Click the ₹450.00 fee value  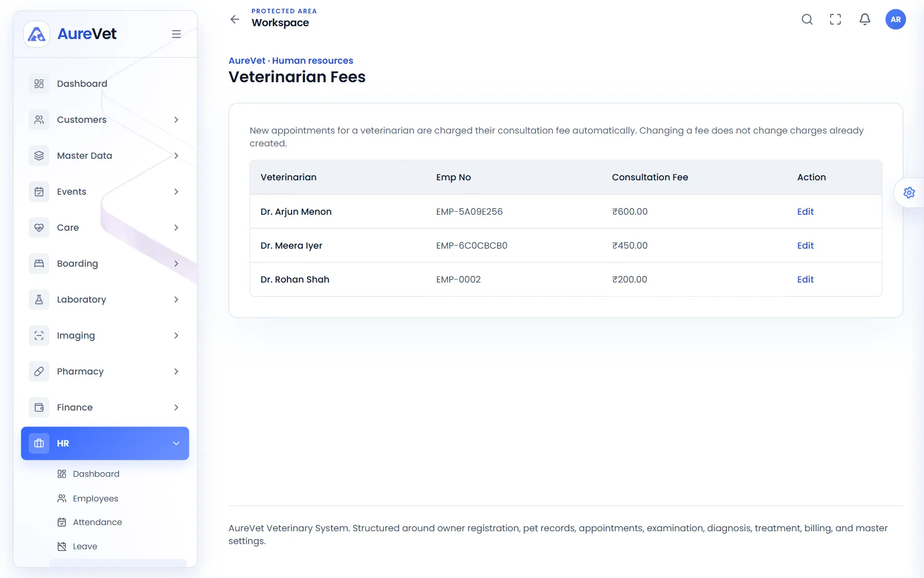(630, 246)
